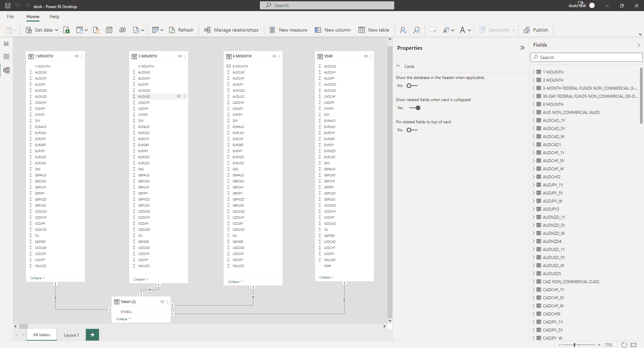Expand the AUDCAD_1Y table in Fields

click(533, 120)
